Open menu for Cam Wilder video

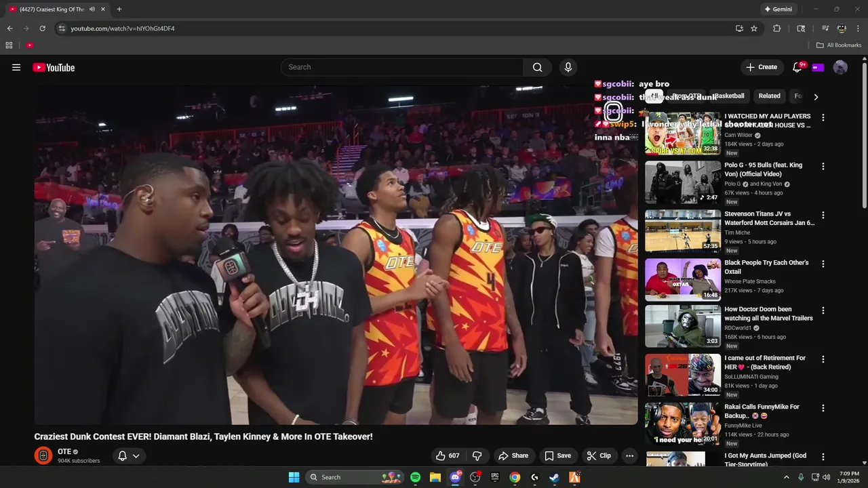(x=823, y=117)
